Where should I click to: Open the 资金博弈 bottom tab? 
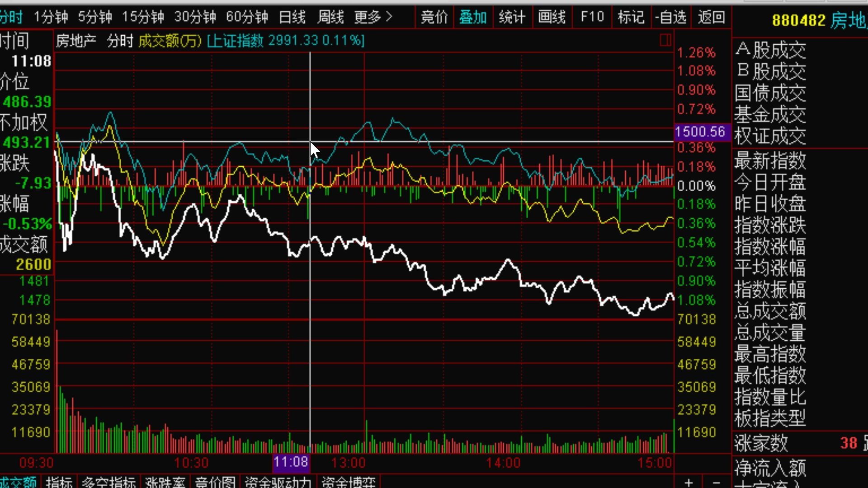[x=348, y=482]
